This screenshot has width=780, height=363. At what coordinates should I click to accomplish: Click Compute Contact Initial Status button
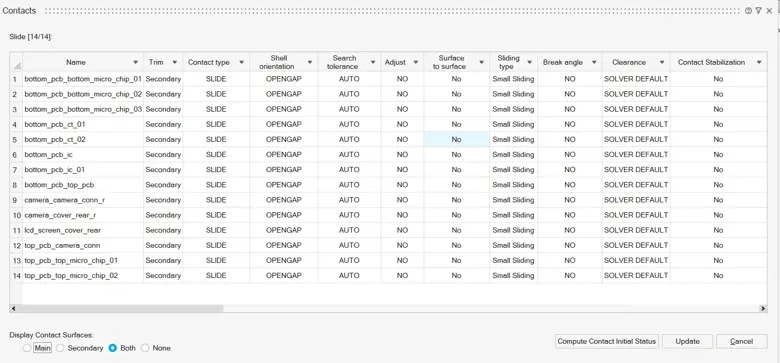coord(607,342)
